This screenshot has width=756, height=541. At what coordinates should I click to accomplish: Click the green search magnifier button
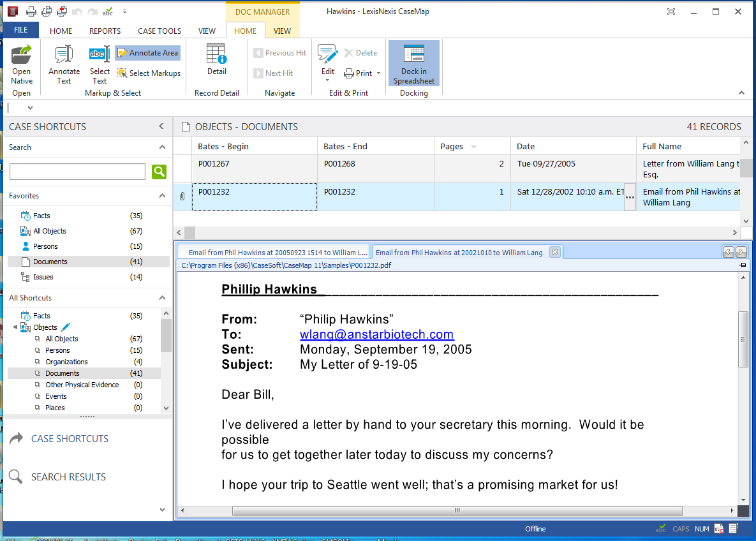tap(159, 172)
